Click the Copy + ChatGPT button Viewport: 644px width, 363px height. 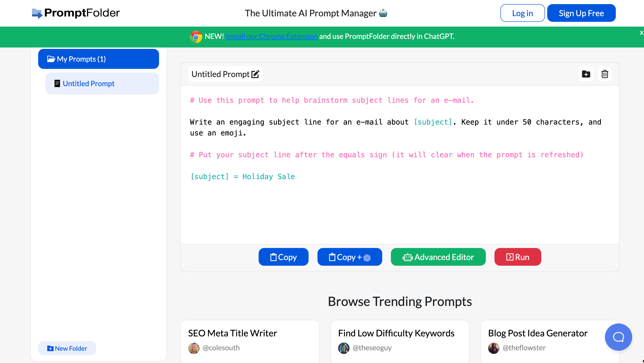point(349,257)
